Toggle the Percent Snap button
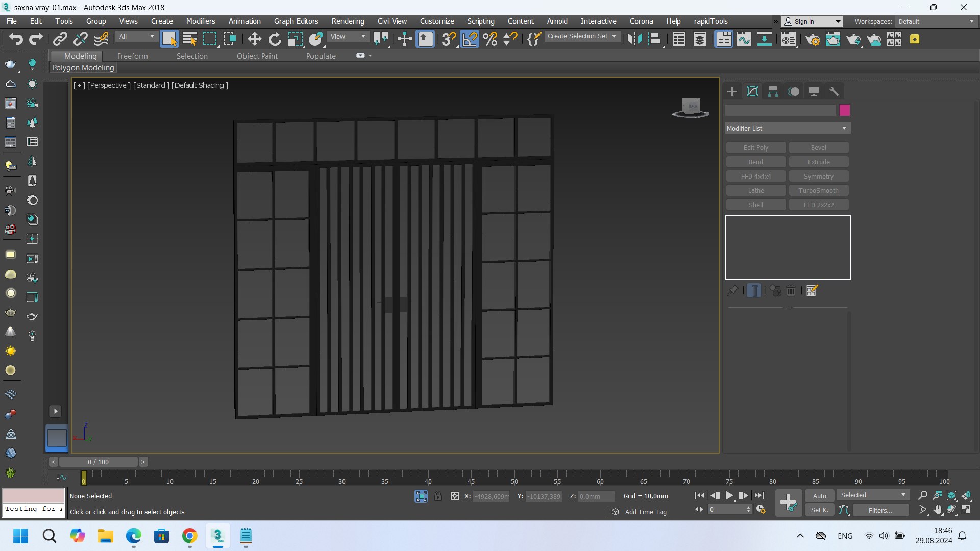 point(490,39)
